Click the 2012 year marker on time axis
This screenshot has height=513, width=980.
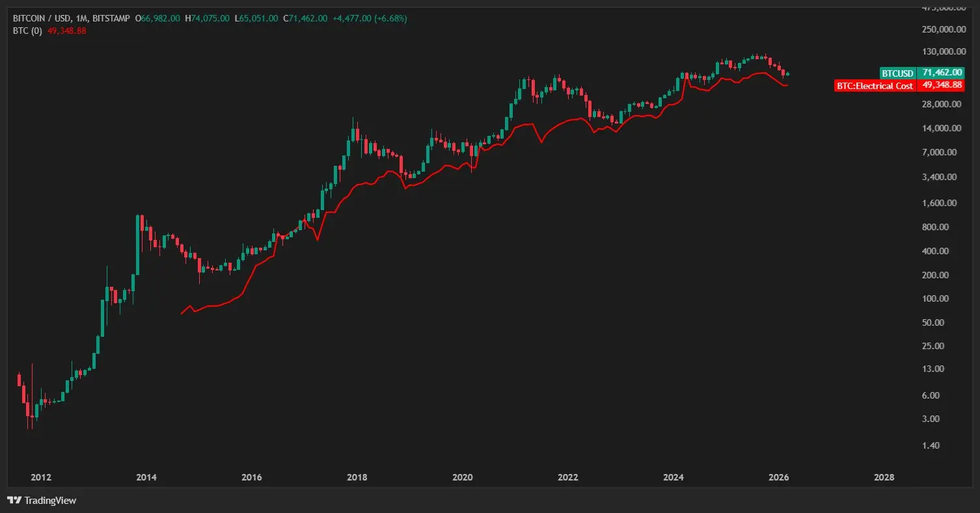(41, 477)
